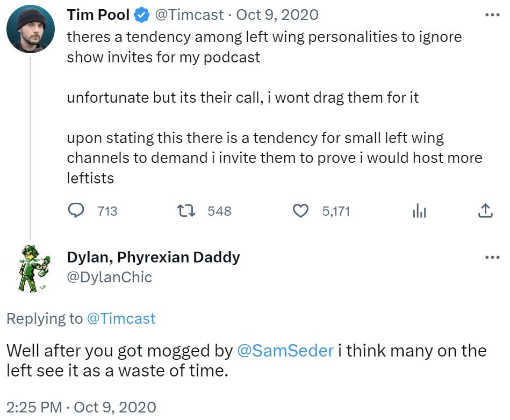Click the 5,171 likes count
This screenshot has width=510, height=420.
click(336, 211)
